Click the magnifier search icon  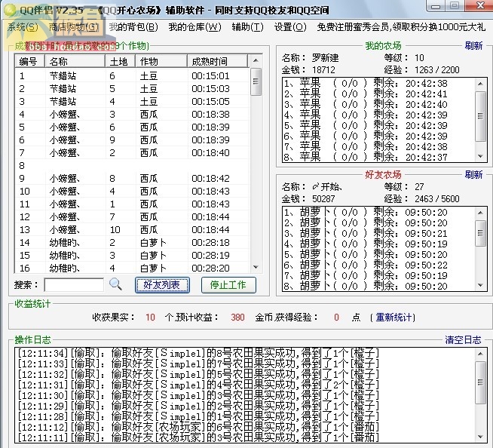115,284
